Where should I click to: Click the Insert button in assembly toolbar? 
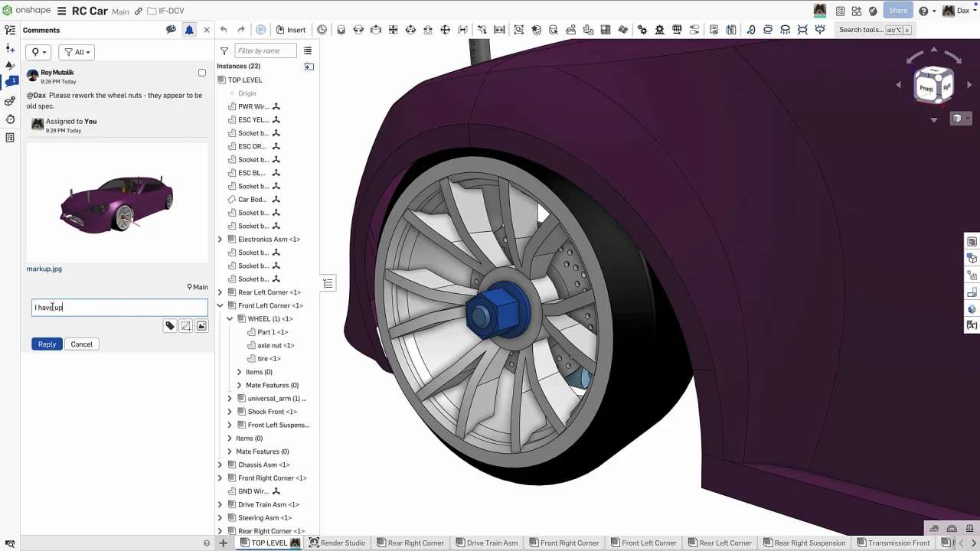click(290, 30)
